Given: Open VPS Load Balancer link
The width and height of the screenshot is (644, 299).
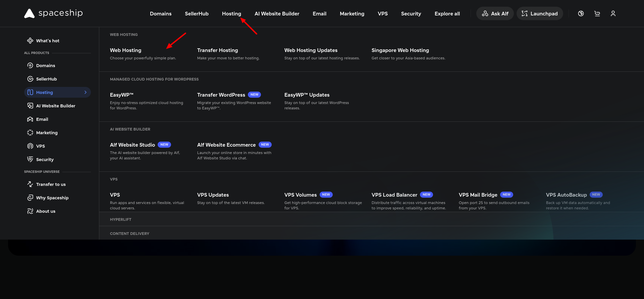Looking at the screenshot, I should [394, 195].
